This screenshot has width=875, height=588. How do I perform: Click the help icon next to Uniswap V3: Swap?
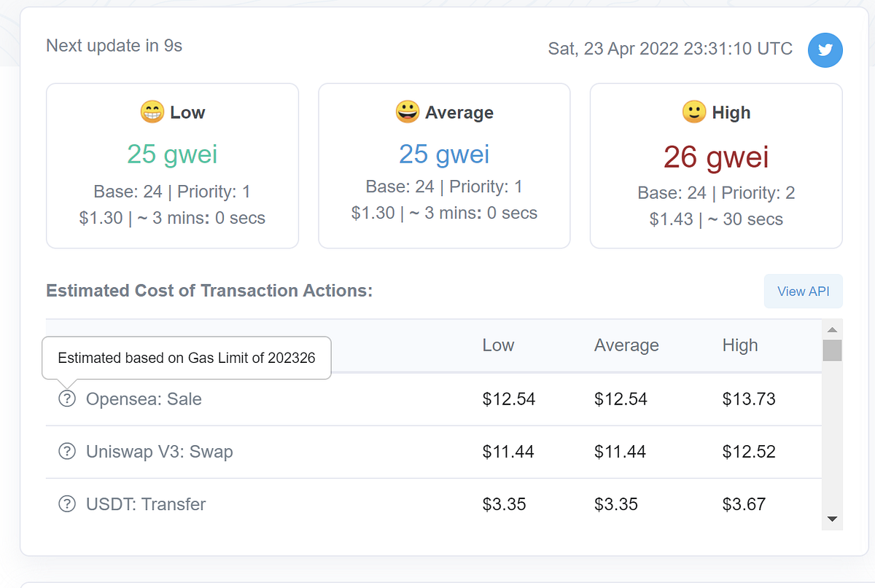click(66, 451)
